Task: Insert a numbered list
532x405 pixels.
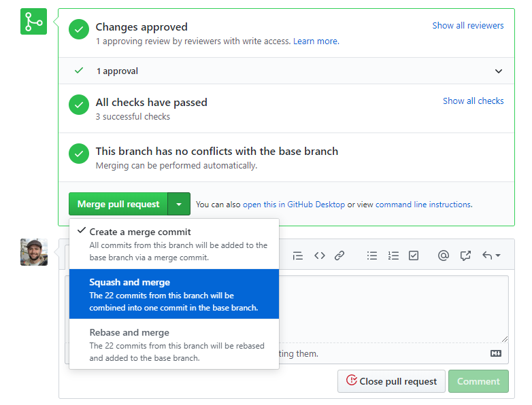Action: point(393,256)
